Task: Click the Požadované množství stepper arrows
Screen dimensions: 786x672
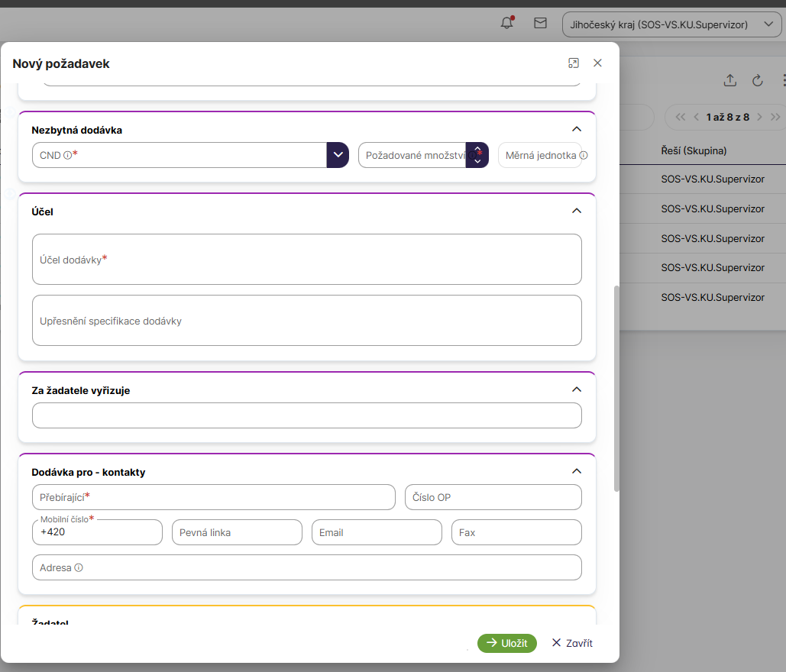Action: (477, 155)
